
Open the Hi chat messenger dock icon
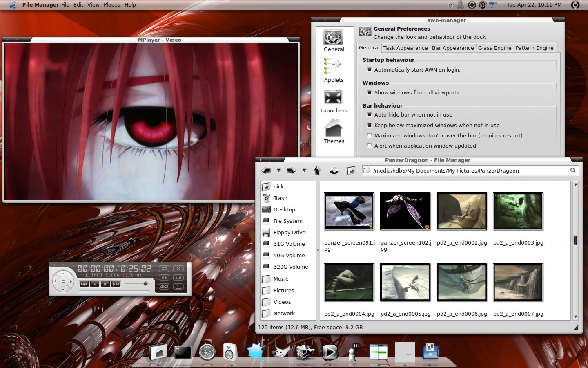pos(354,352)
